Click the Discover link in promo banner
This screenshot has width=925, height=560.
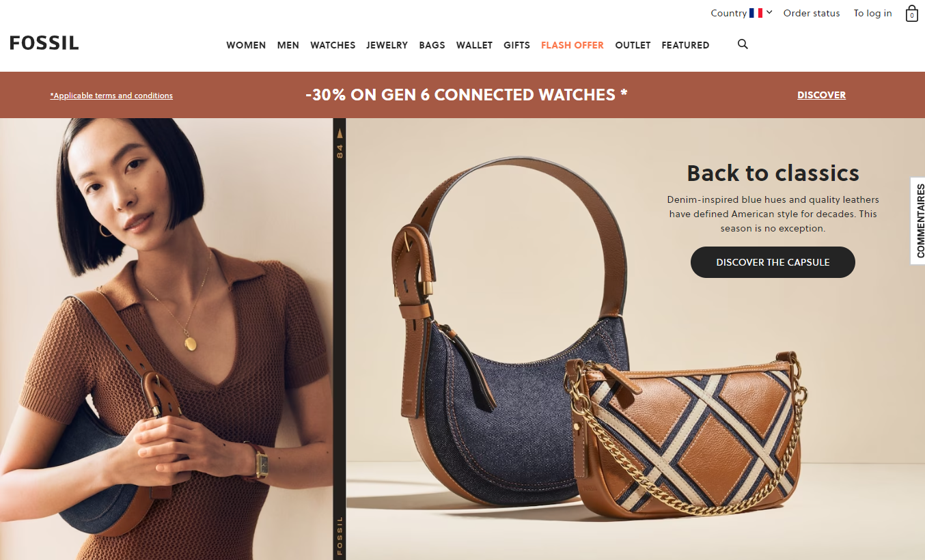point(821,95)
